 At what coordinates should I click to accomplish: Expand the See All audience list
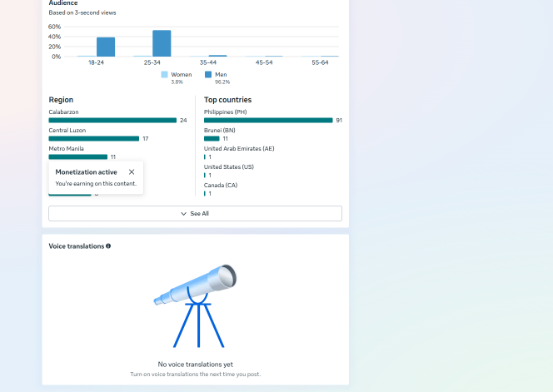195,214
